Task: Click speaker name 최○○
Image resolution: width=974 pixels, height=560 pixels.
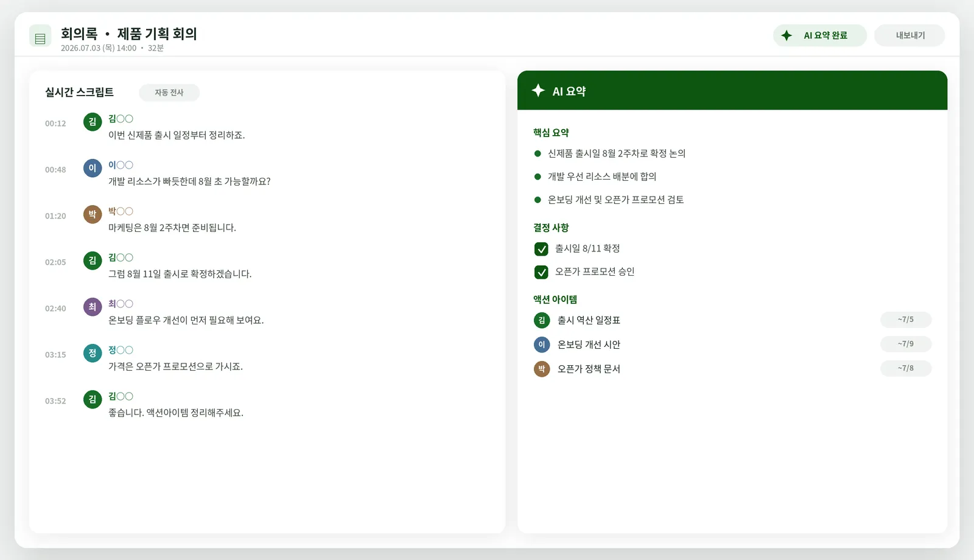Action: pyautogui.click(x=121, y=304)
